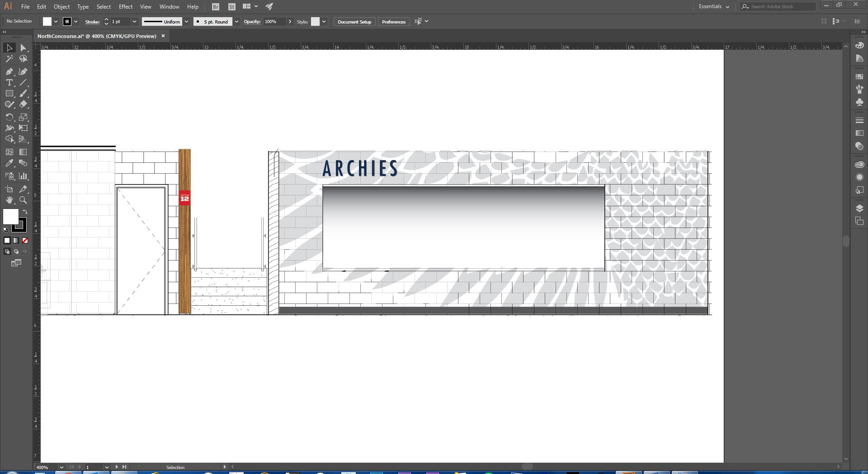
Task: Open the Window menu
Action: pyautogui.click(x=169, y=7)
